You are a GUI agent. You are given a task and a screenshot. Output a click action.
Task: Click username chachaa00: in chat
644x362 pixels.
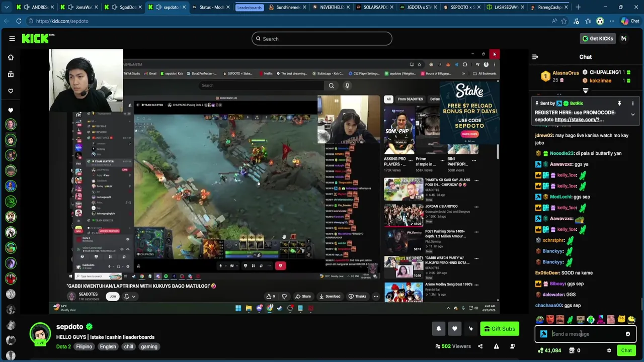(x=549, y=305)
